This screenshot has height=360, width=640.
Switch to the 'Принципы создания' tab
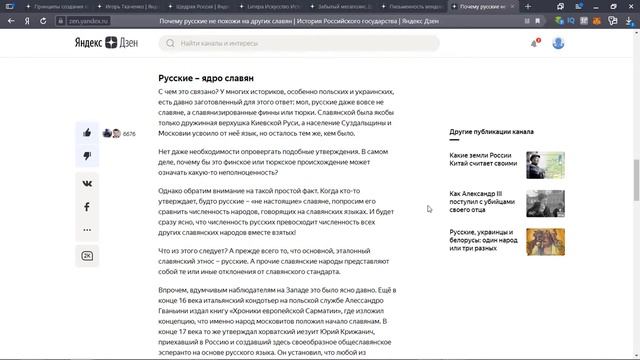coord(57,7)
